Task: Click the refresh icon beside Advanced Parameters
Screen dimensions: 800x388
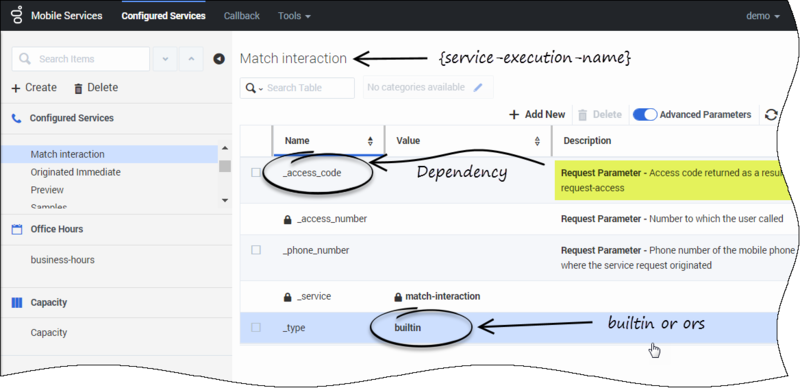Action: (771, 115)
